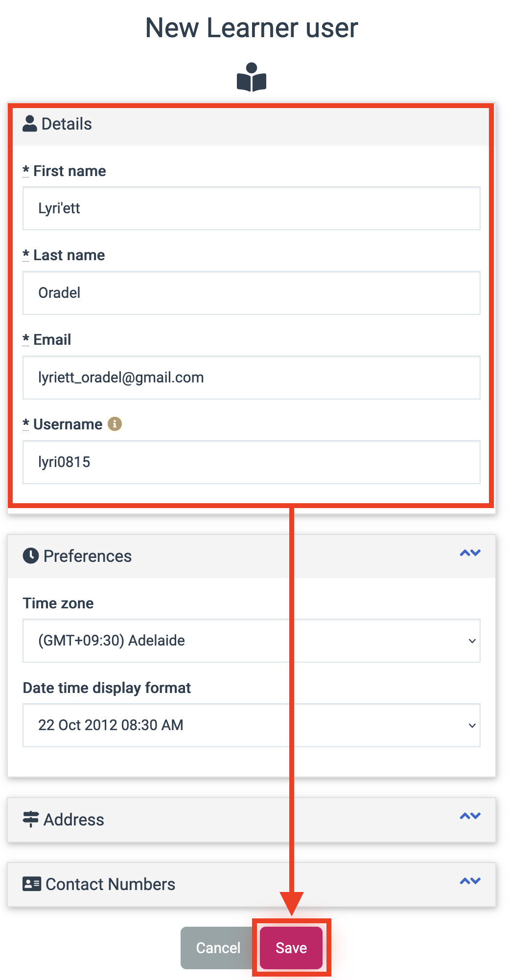The image size is (509, 980).
Task: Click the Last name field containing Oradel
Action: (x=252, y=293)
